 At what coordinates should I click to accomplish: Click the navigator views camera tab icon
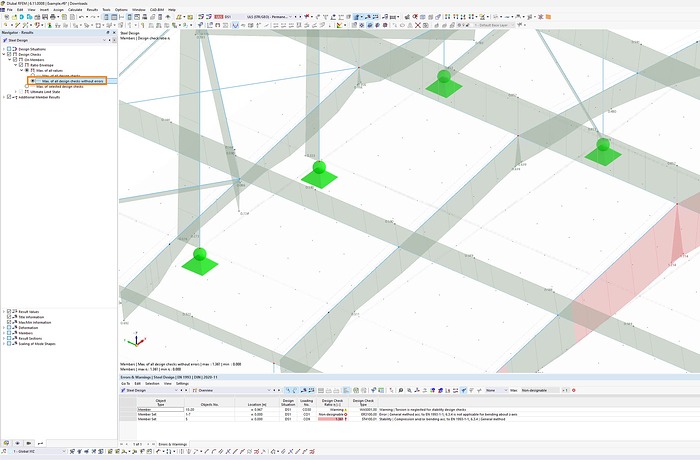click(29, 442)
